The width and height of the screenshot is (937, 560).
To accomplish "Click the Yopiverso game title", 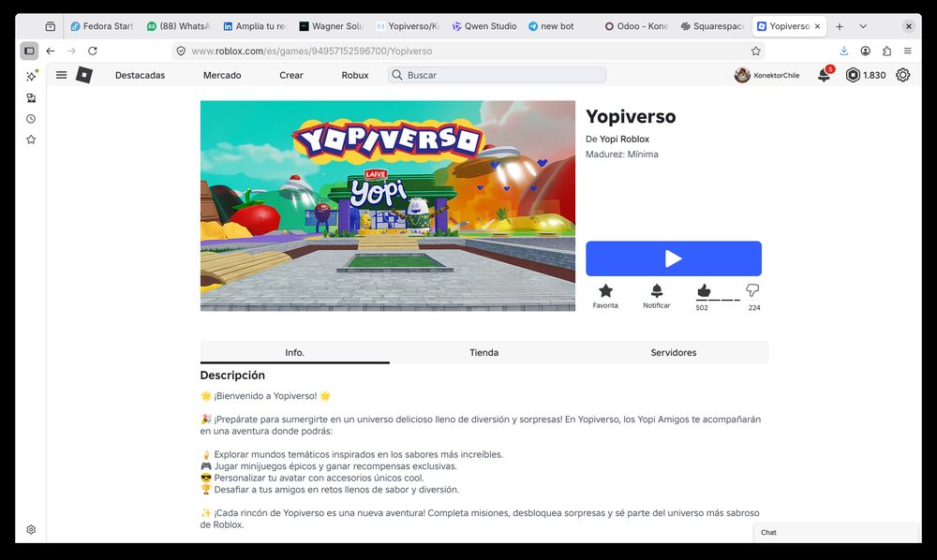I will [x=631, y=116].
